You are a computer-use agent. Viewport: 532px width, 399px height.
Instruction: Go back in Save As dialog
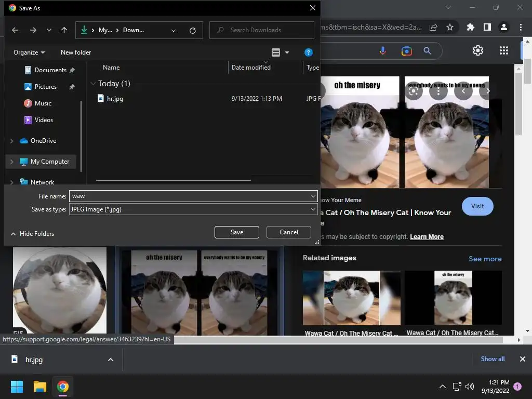pos(15,30)
